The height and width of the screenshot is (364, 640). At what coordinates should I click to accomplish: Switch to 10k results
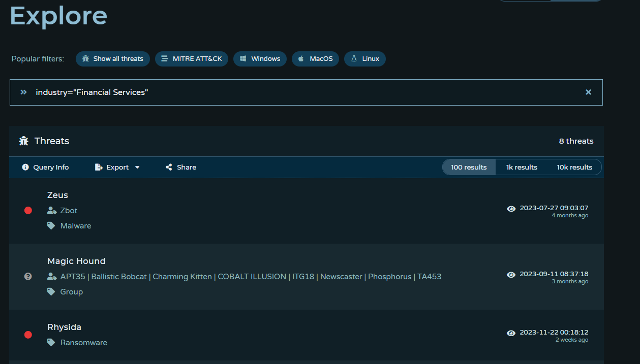coord(574,167)
